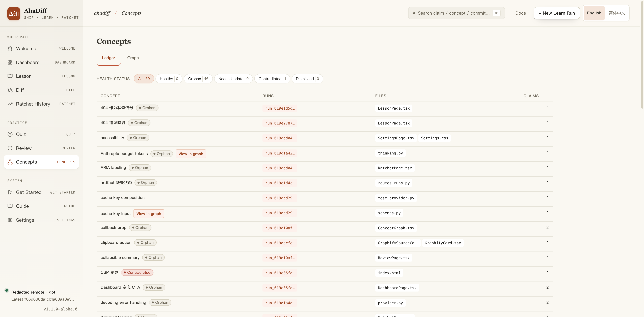Open run_019e1d5d… run link

click(280, 108)
